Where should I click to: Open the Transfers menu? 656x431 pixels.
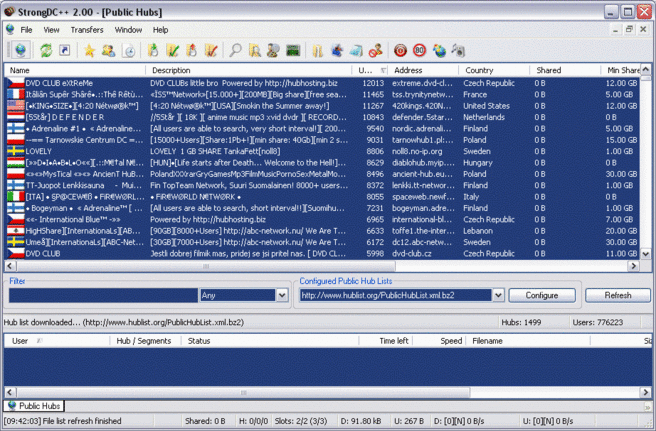[x=87, y=30]
